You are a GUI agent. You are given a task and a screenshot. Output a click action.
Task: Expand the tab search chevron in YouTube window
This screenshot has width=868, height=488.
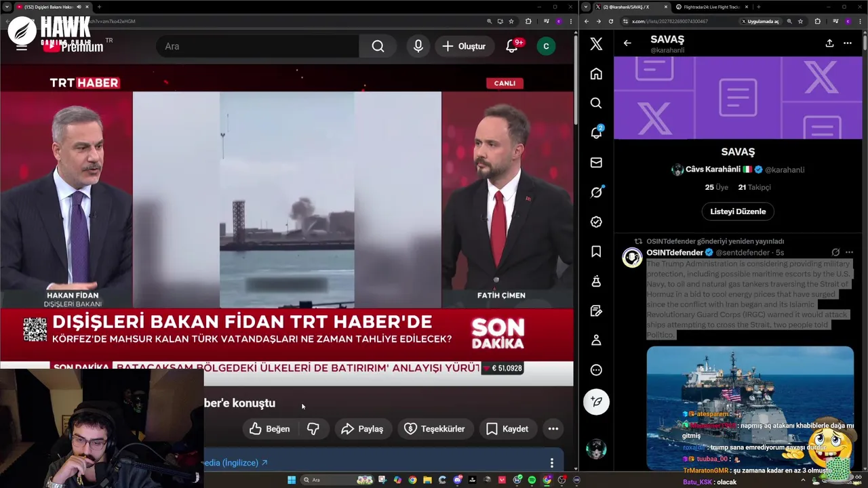point(5,7)
